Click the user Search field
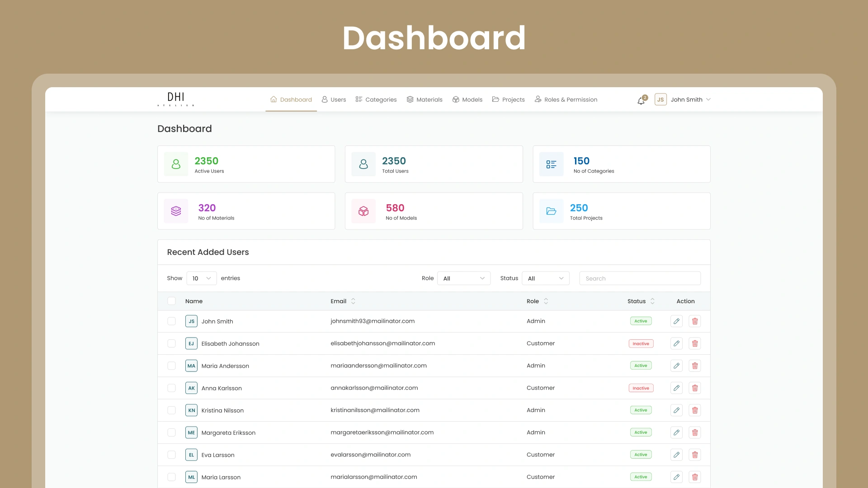Screen dimensions: 868x488 [x=640, y=278]
